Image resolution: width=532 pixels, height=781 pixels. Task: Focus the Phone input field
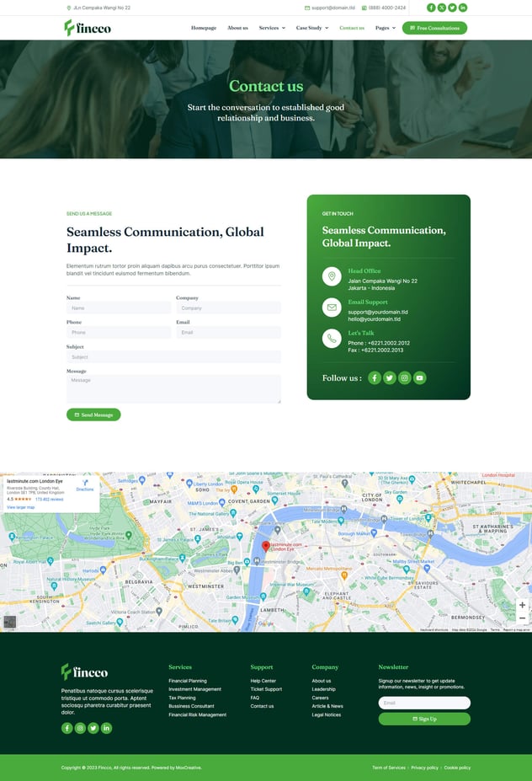pyautogui.click(x=119, y=332)
